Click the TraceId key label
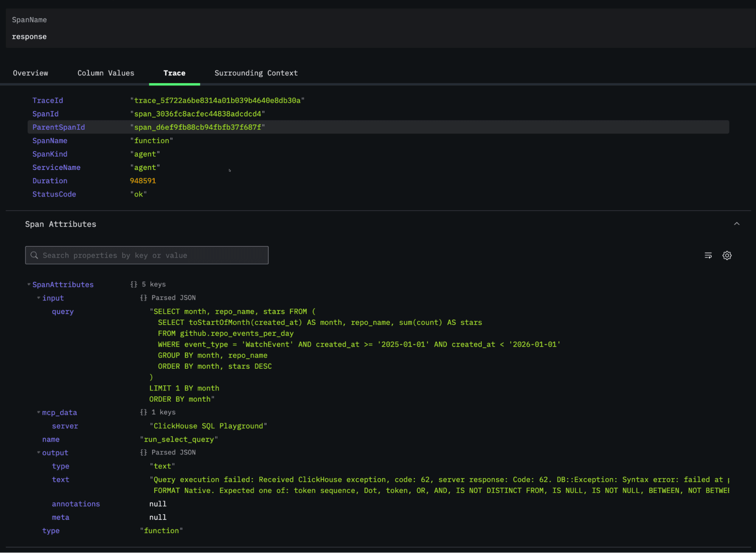This screenshot has height=553, width=756. pyautogui.click(x=48, y=100)
